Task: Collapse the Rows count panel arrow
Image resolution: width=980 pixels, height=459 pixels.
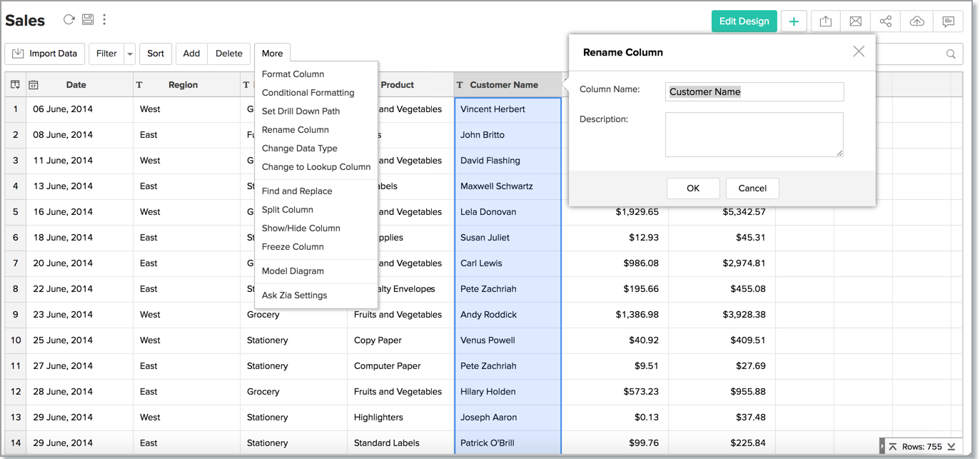Action: (882, 447)
